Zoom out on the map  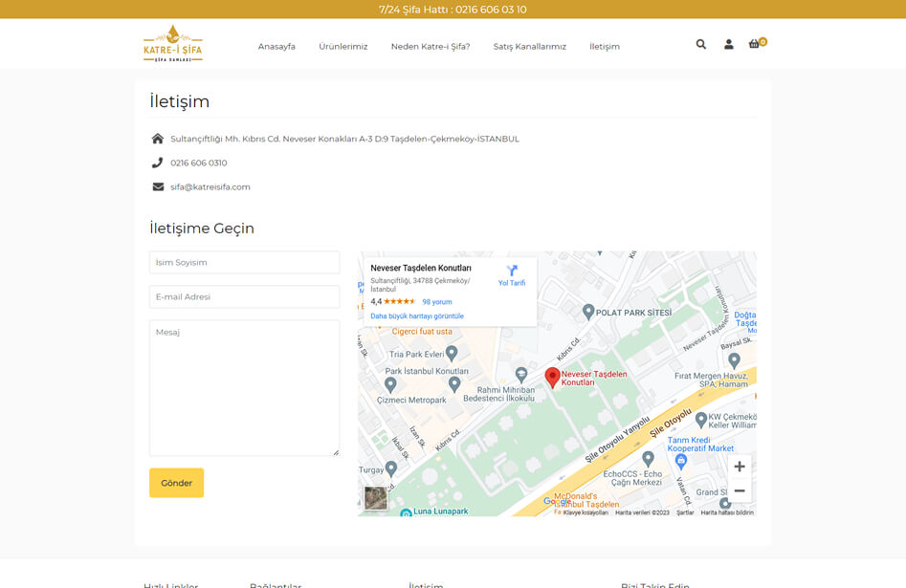739,490
